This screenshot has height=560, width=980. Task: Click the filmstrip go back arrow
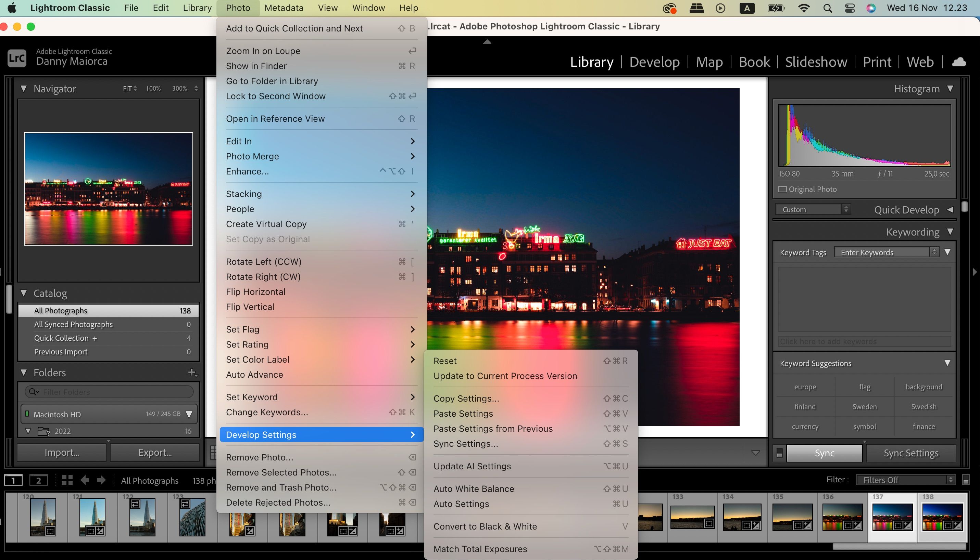pyautogui.click(x=85, y=480)
